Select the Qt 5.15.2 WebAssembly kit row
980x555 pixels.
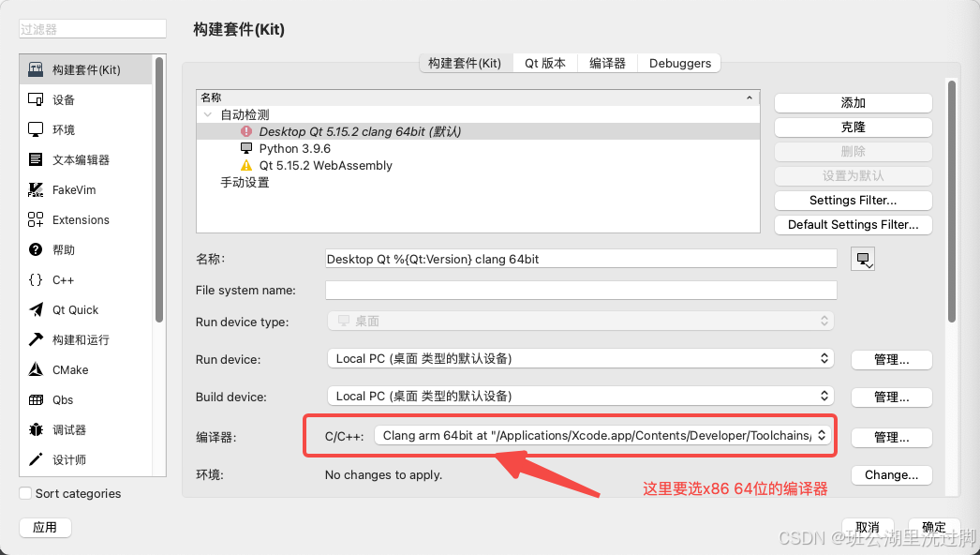478,165
